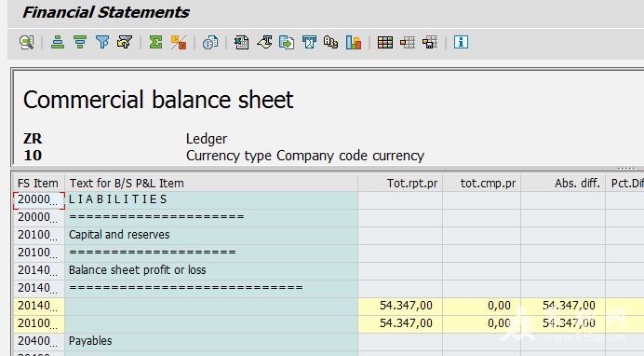Image resolution: width=644 pixels, height=356 pixels.
Task: Select the Text for B/S P&L Item header
Action: coord(211,183)
